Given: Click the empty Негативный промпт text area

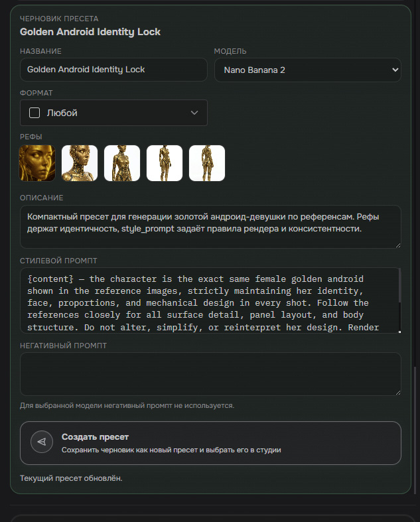Looking at the screenshot, I should pos(210,374).
